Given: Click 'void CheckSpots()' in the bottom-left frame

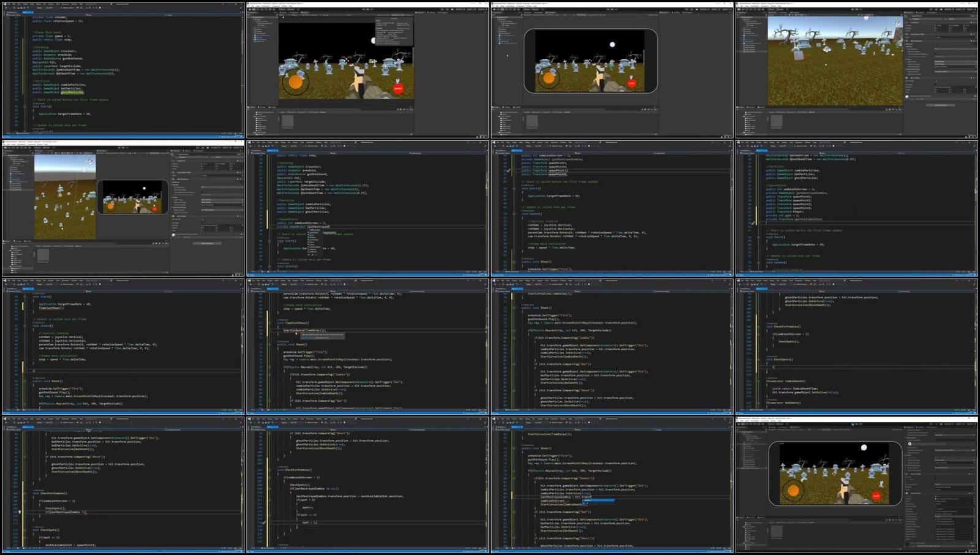Looking at the screenshot, I should [46, 530].
